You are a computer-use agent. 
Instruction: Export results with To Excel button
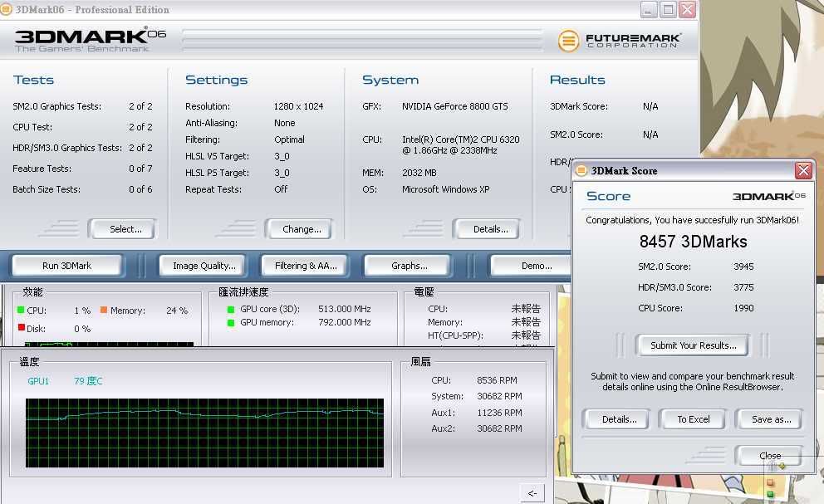click(693, 419)
